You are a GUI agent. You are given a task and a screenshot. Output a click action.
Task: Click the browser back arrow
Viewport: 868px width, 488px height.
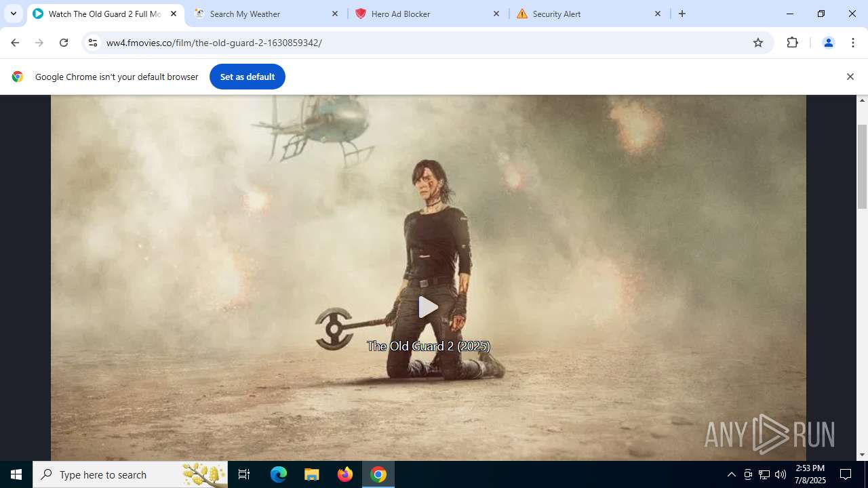point(15,43)
